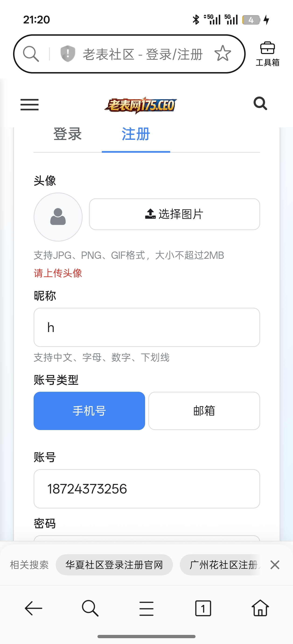This screenshot has height=644, width=293.
Task: Go to the browser home page
Action: pyautogui.click(x=260, y=608)
